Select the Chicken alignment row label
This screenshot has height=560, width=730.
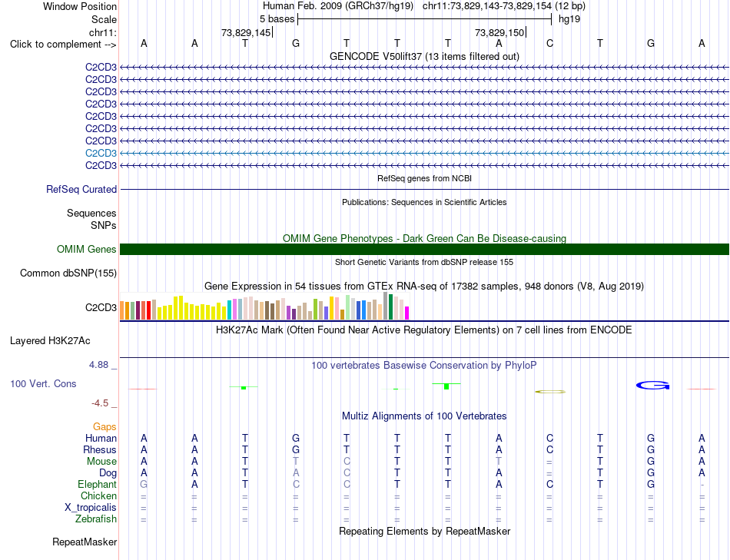tap(98, 495)
